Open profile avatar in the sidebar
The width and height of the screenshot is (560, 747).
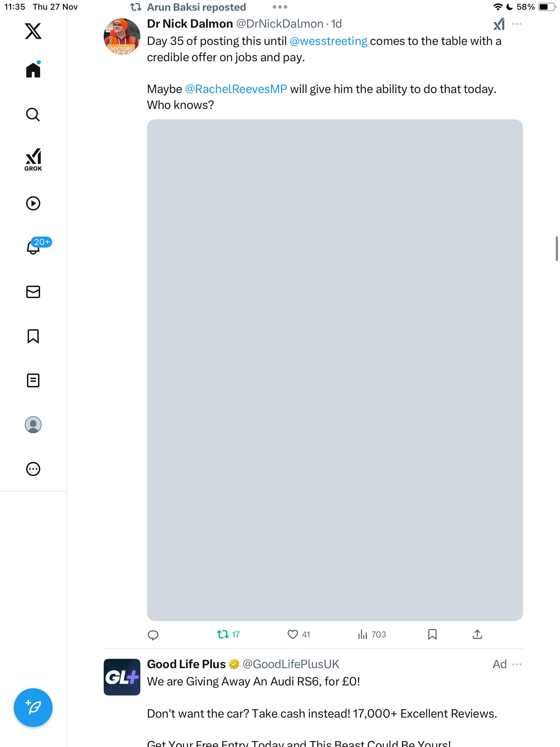coord(33,425)
